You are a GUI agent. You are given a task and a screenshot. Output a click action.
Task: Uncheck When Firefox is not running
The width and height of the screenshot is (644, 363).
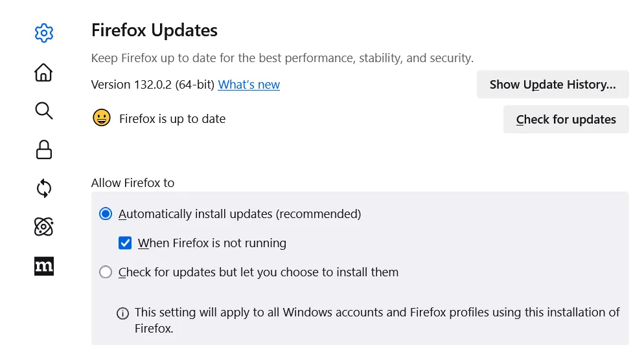pyautogui.click(x=125, y=243)
